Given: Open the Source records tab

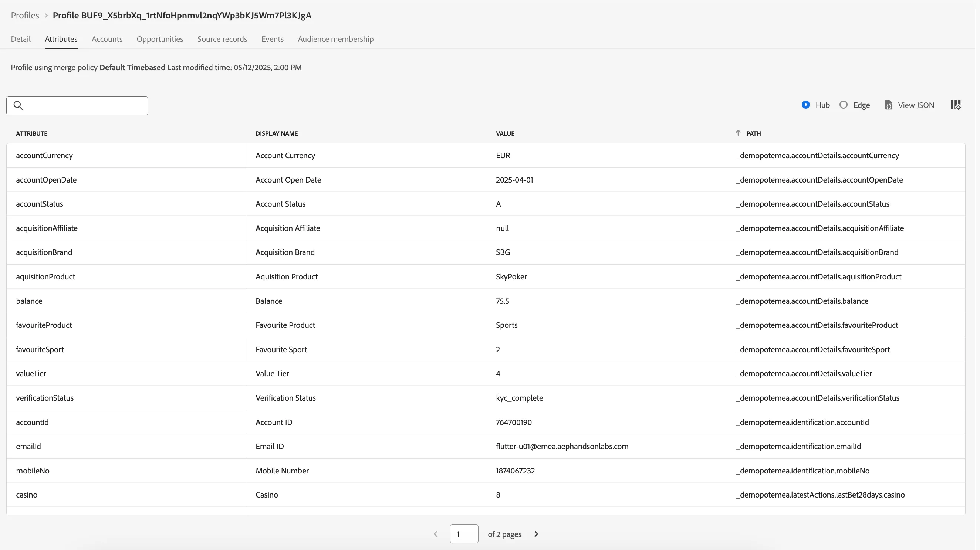Looking at the screenshot, I should point(222,39).
